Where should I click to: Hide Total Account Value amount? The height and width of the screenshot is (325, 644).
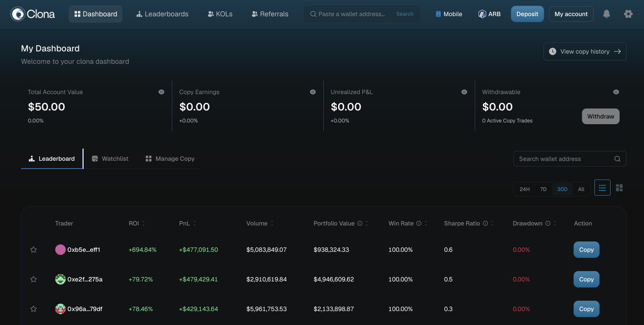162,92
